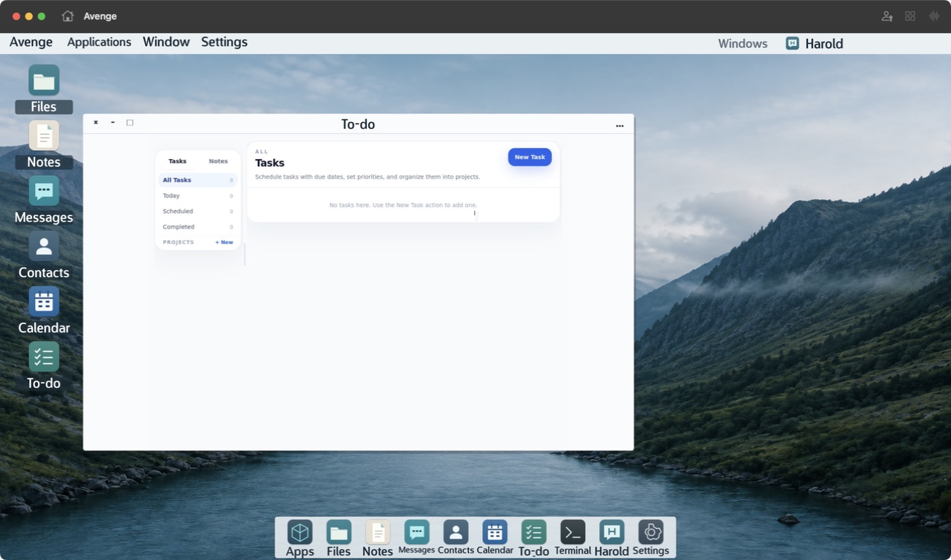
Task: Switch to the Tasks tab
Action: coord(177,161)
